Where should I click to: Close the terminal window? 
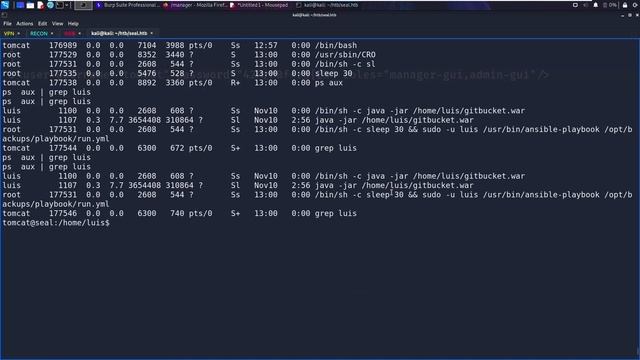(x=637, y=15)
